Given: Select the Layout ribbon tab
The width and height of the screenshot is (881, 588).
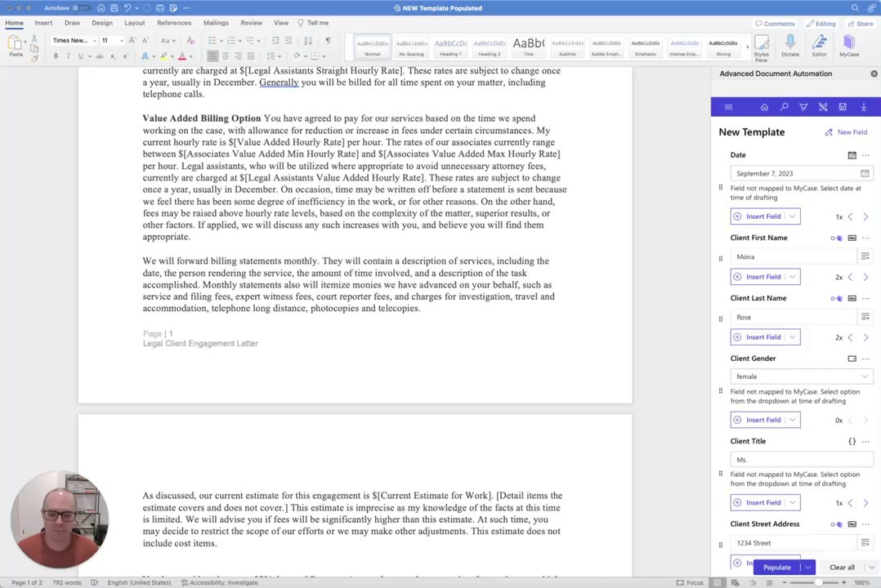Looking at the screenshot, I should tap(134, 23).
